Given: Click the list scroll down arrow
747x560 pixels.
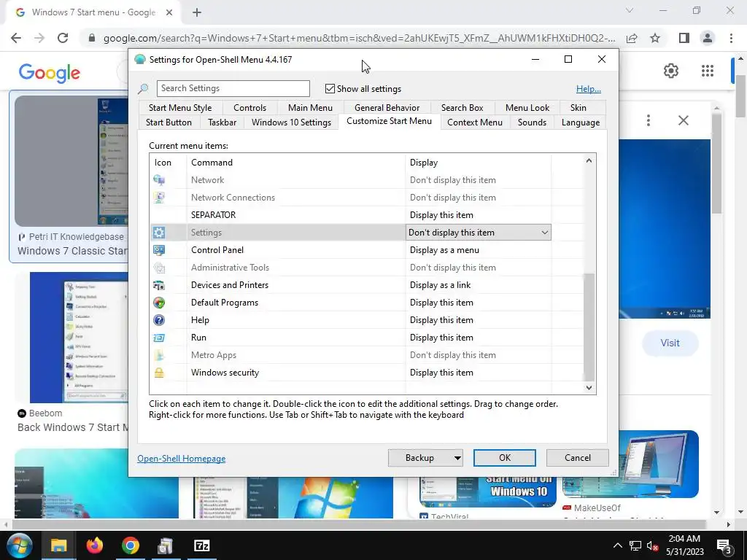Looking at the screenshot, I should (589, 388).
